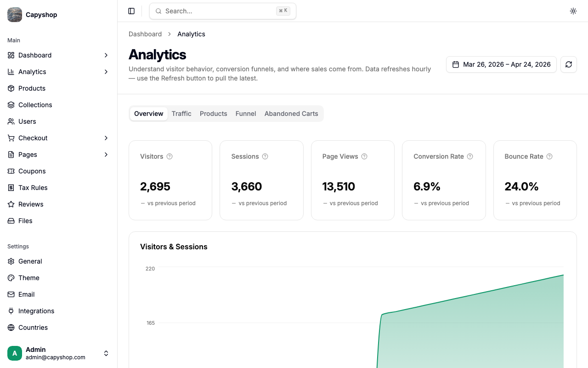Click the Integrations plug icon
588x368 pixels.
click(x=11, y=311)
